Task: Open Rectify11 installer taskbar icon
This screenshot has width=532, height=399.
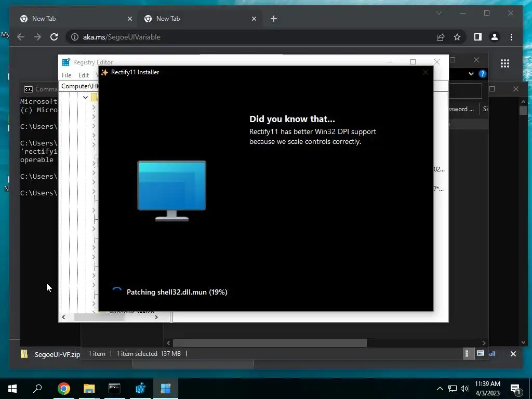Action: [x=166, y=389]
